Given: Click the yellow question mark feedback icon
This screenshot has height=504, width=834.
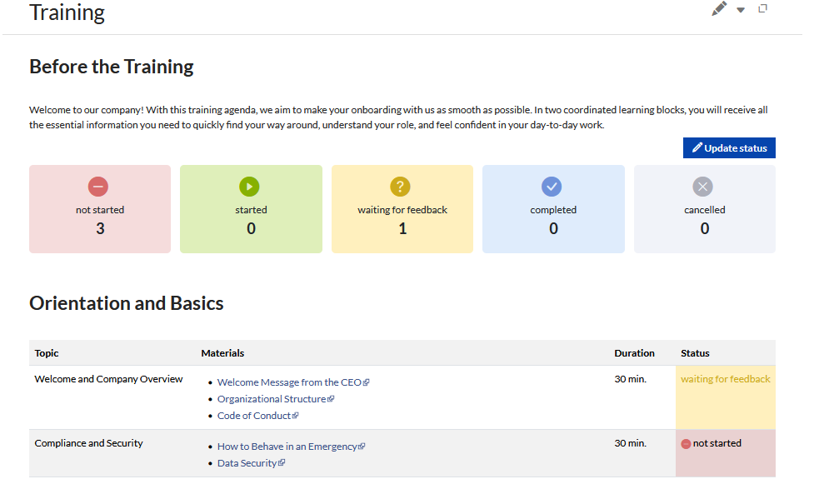Looking at the screenshot, I should [401, 187].
